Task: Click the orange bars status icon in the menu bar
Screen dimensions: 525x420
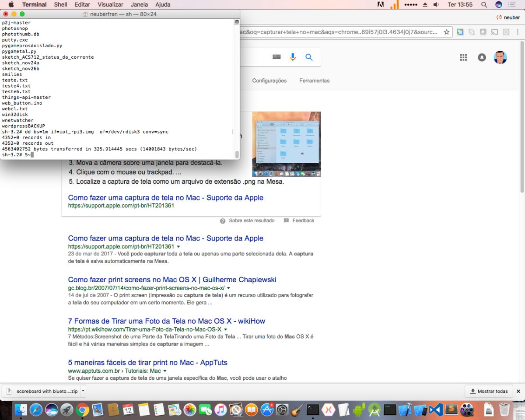Action: [x=394, y=4]
